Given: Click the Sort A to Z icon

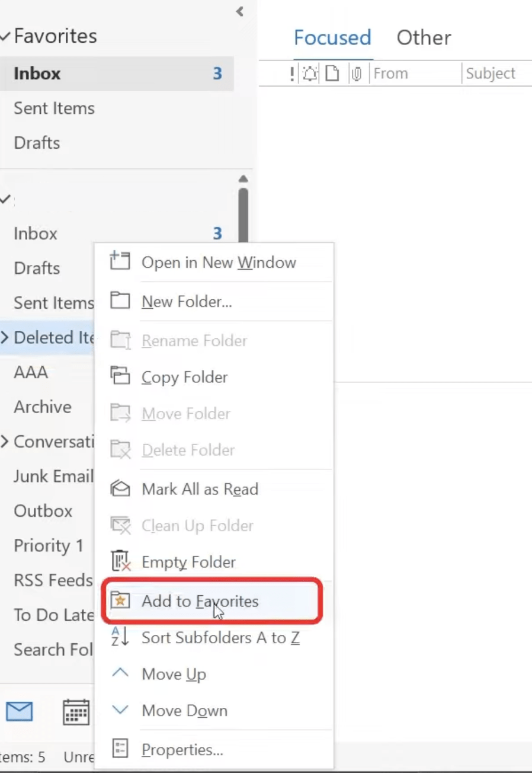Looking at the screenshot, I should (x=120, y=637).
